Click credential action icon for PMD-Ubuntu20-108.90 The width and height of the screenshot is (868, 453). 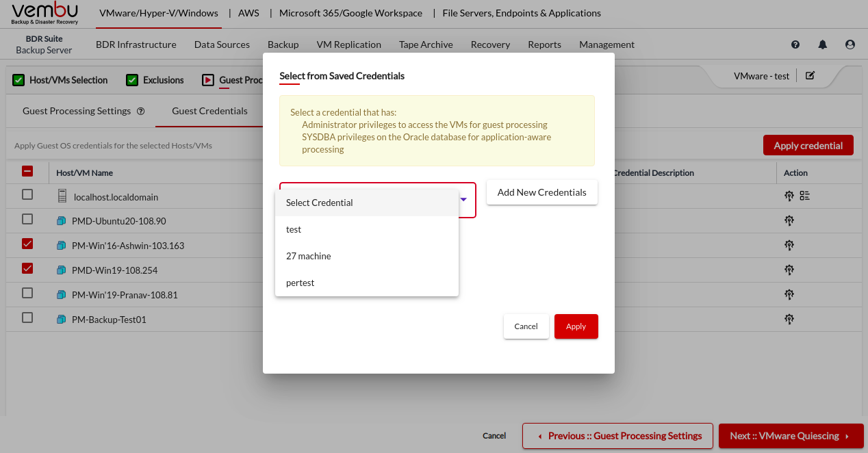pyautogui.click(x=789, y=220)
